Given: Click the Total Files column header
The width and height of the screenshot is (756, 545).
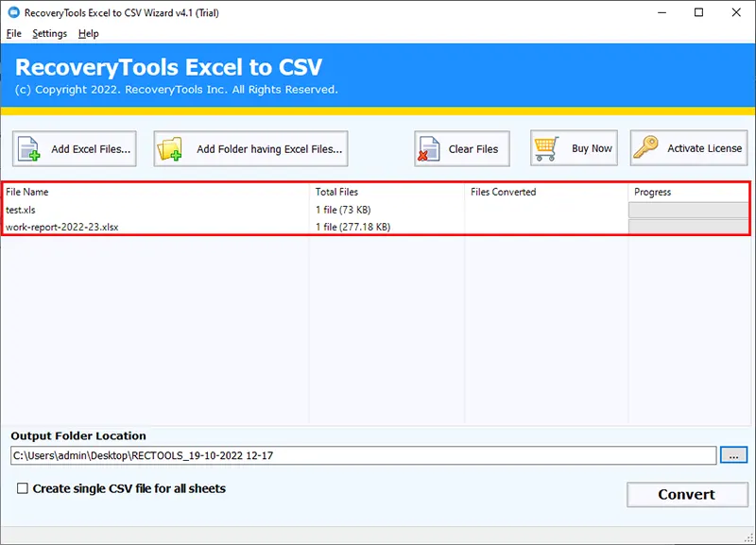Looking at the screenshot, I should tap(336, 192).
